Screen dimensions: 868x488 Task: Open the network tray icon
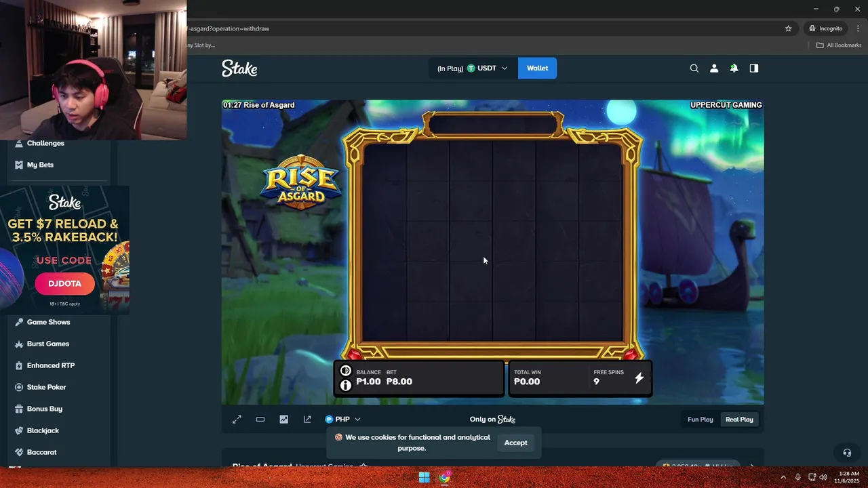(812, 478)
